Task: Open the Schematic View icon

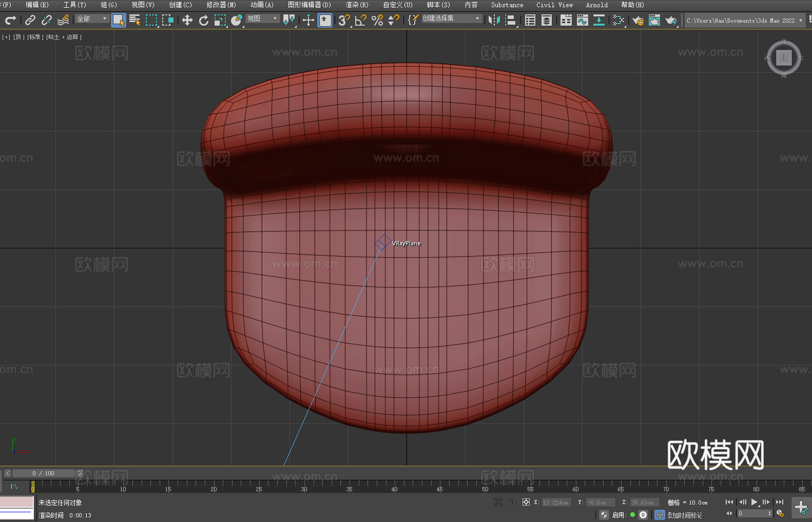Action: coord(618,20)
